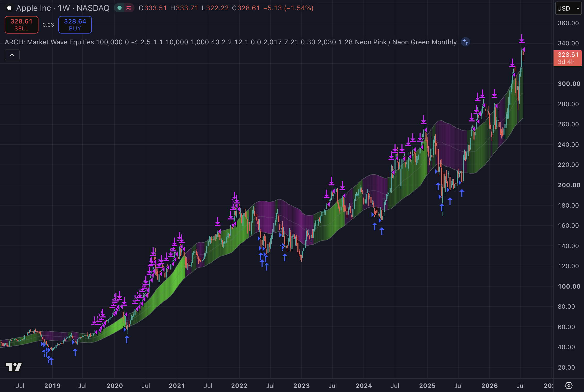Click the 340.00 price axis label
The image size is (584, 392).
point(568,43)
